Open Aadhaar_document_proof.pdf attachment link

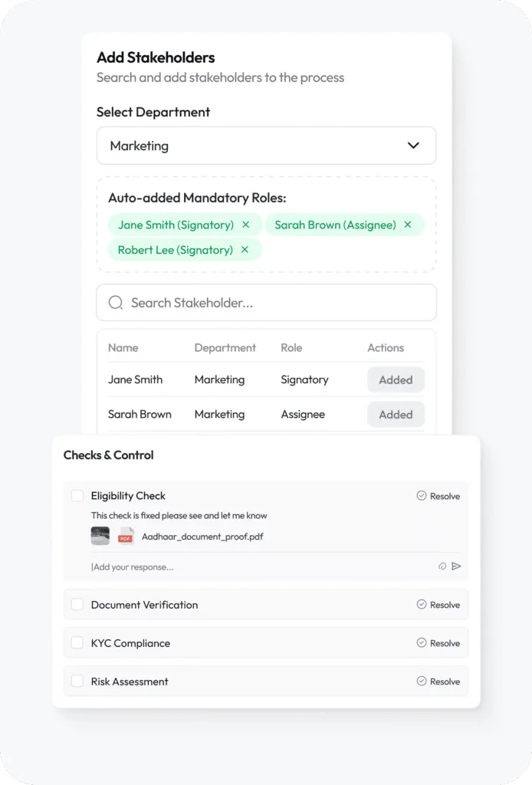click(202, 537)
